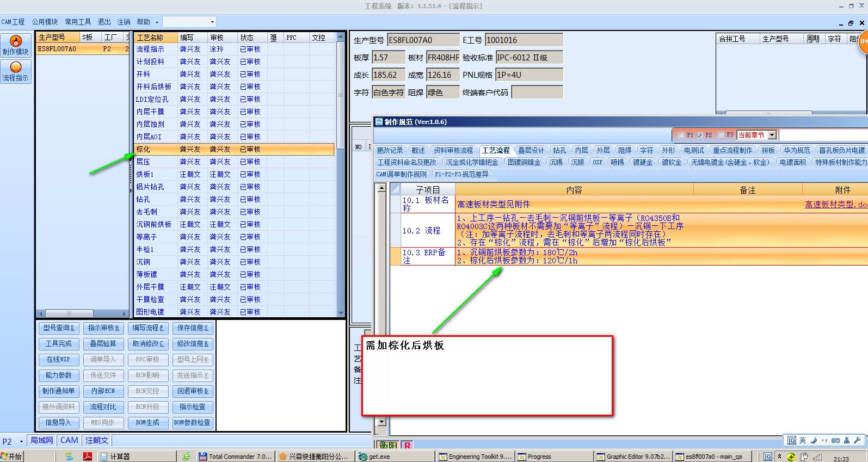Image resolution: width=868 pixels, height=462 pixels.
Task: Sort by the 工艺名称 column header
Action: coord(156,38)
